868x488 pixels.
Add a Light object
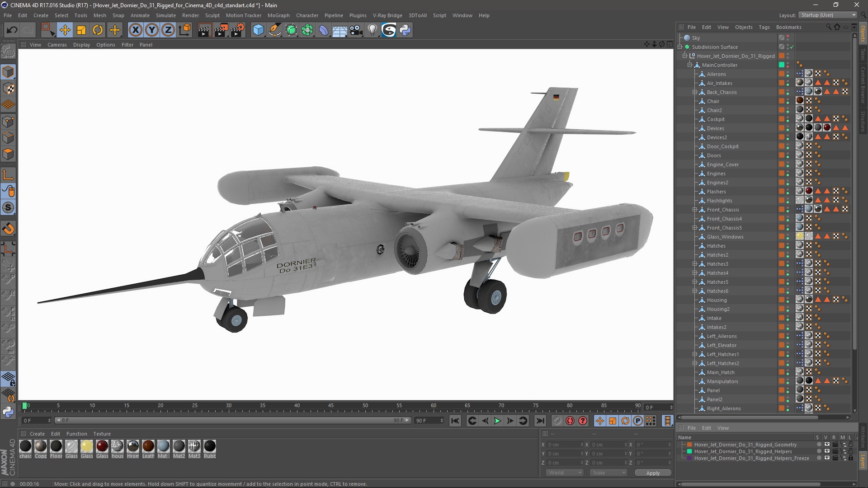[372, 30]
